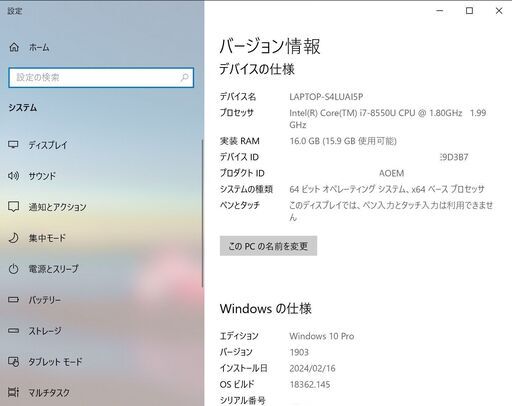Click the バージョン情報 page heading
The height and width of the screenshot is (406, 512).
point(270,46)
